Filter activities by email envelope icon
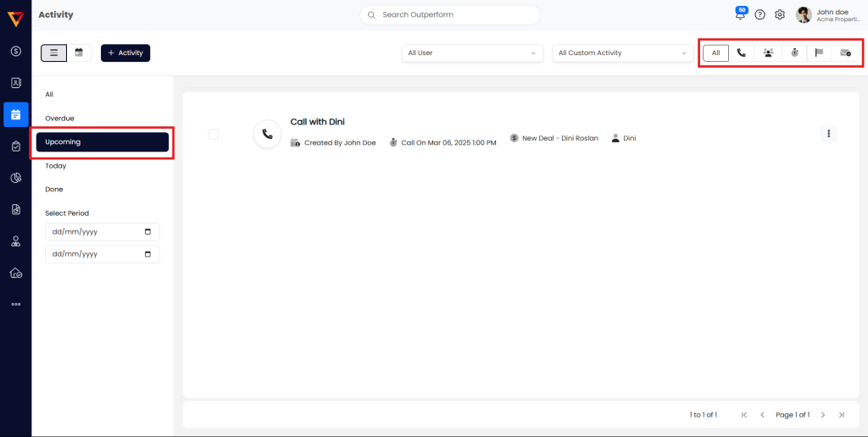The image size is (868, 437). tap(845, 53)
